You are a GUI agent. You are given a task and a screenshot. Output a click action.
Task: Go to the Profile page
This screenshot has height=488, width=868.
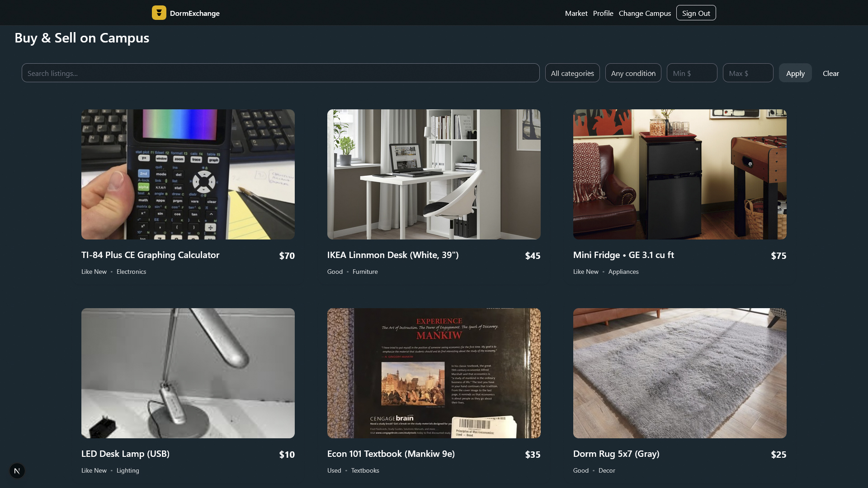click(x=603, y=13)
